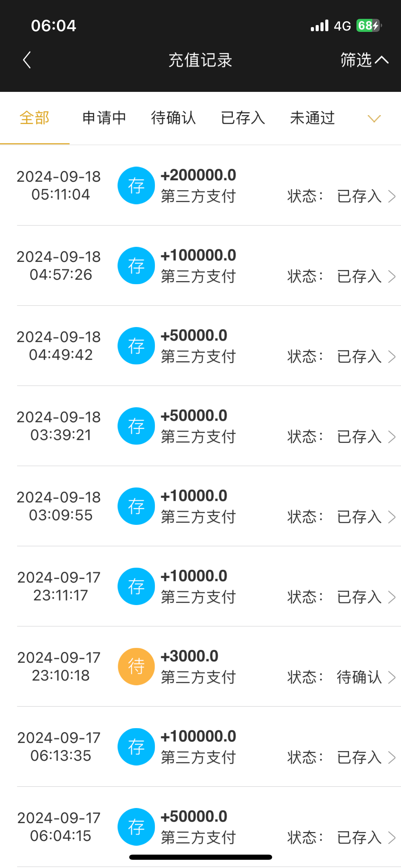
Task: Open the 03:09:55 +10000.0 record
Action: click(206, 506)
